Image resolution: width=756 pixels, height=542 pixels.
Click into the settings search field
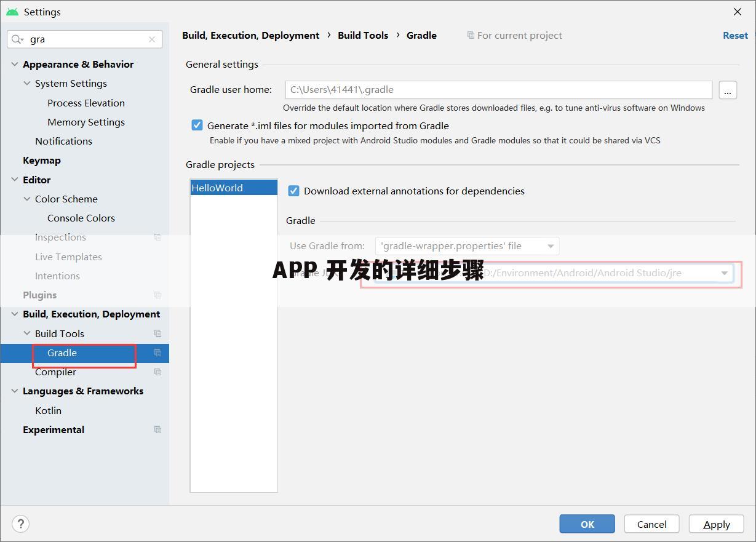coord(86,39)
